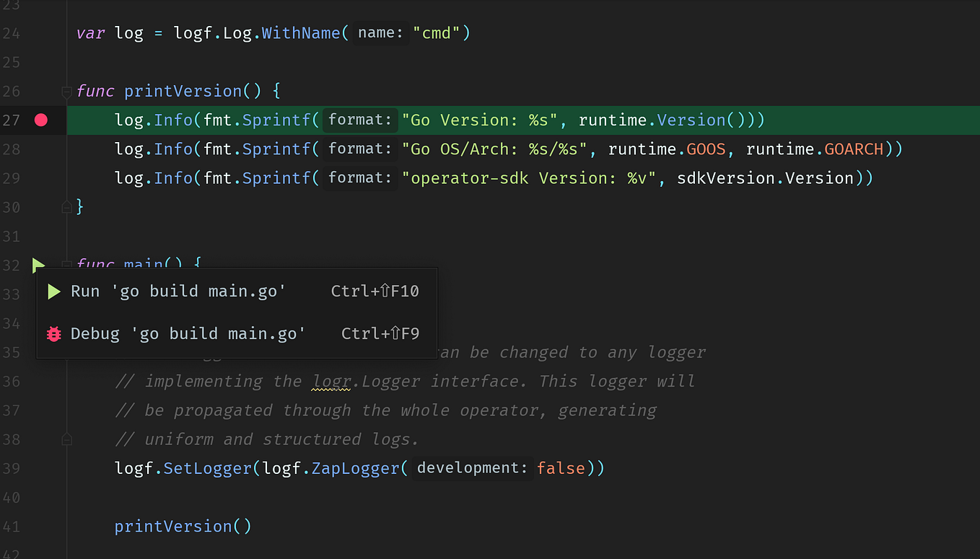Click the green play icon beside Run entry
The width and height of the screenshot is (980, 559).
click(x=53, y=291)
